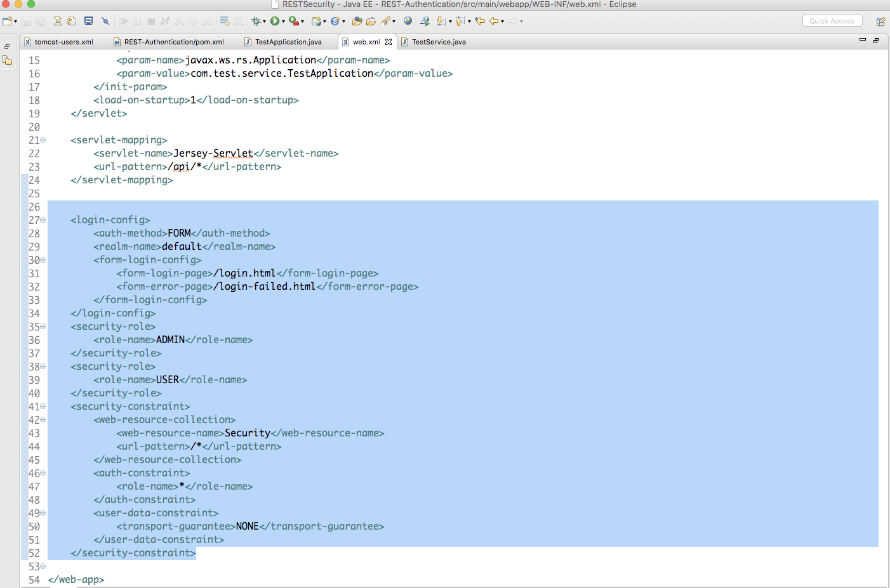Collapse auth-constraint fold at line 46
Viewport: 890px width, 588px height.
coord(43,473)
